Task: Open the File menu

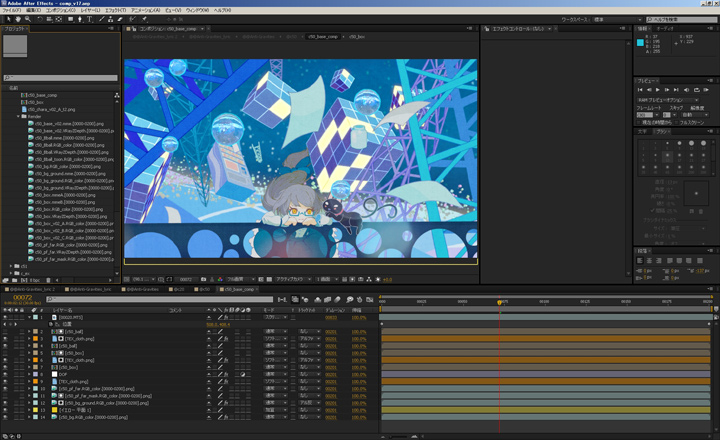Action: click(x=12, y=10)
